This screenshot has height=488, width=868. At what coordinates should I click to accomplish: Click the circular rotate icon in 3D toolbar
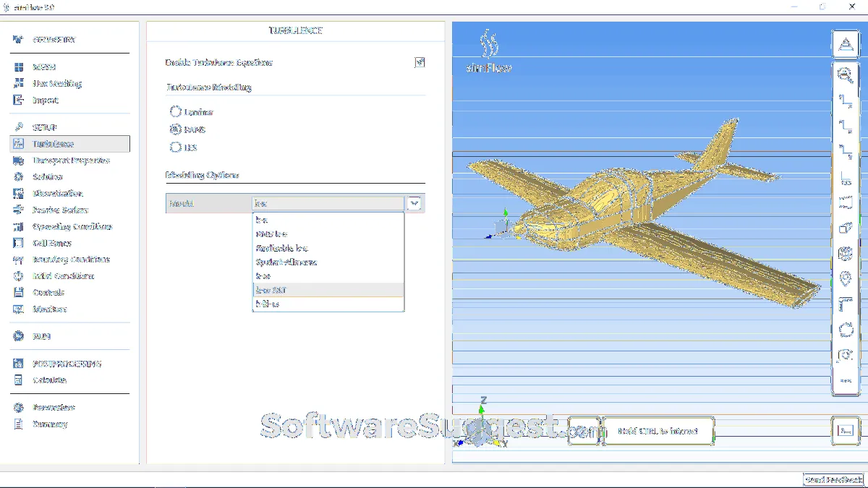point(845,330)
